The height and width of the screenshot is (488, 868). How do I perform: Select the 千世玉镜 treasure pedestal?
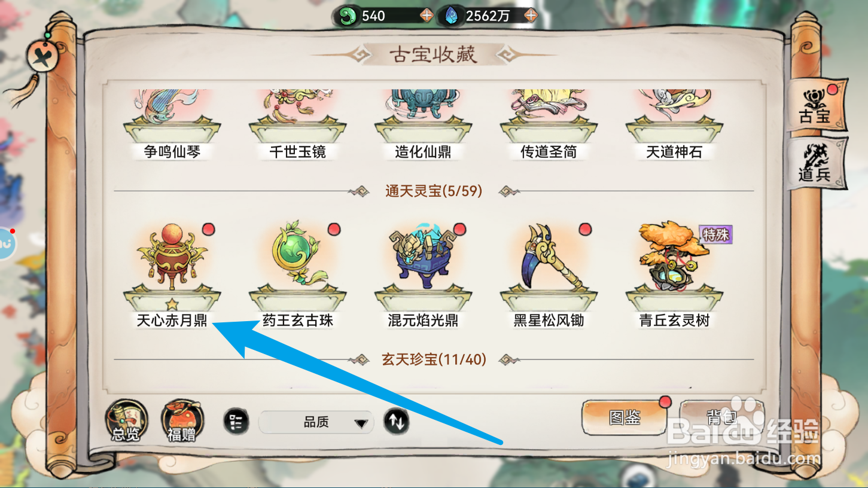click(297, 126)
